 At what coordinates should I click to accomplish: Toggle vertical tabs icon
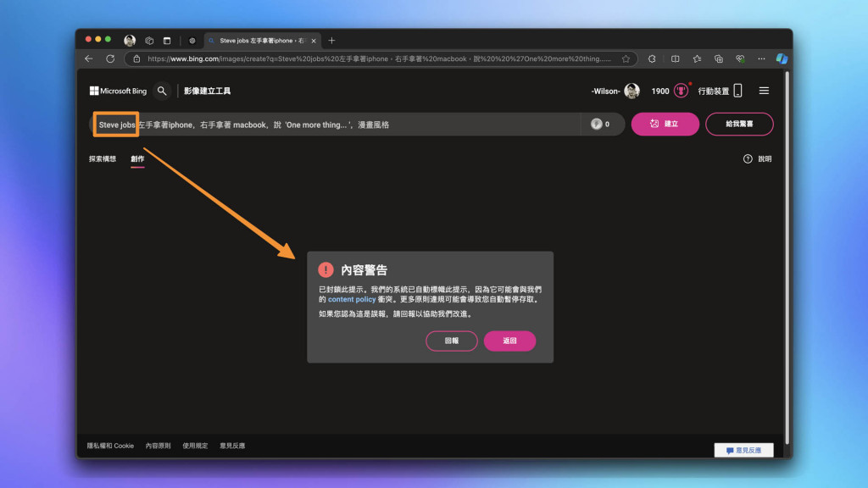[x=167, y=41]
